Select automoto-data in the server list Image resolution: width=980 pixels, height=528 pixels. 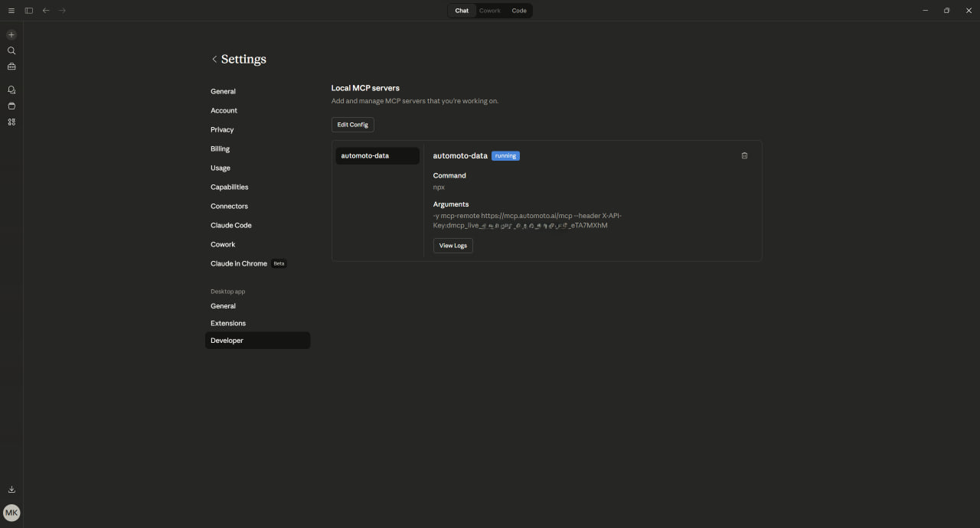(377, 156)
